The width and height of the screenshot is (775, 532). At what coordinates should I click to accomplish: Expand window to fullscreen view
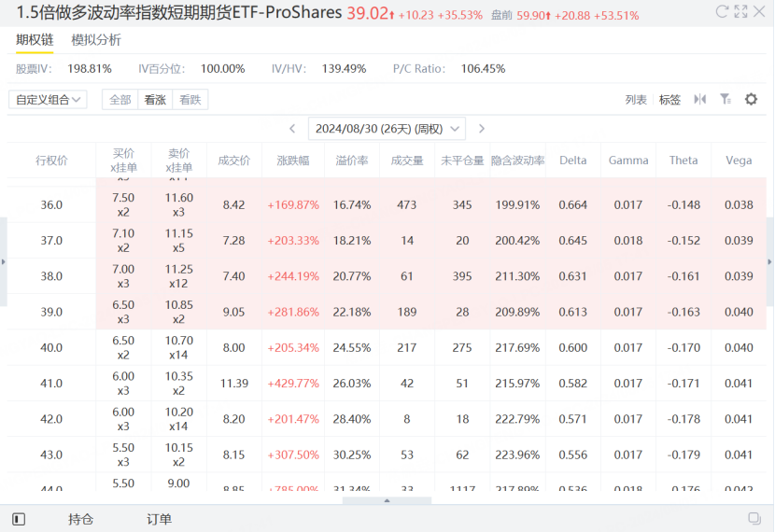740,11
